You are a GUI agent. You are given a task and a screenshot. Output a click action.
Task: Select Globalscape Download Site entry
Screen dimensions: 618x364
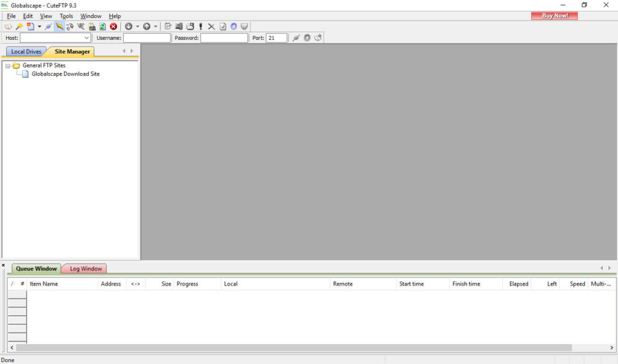pyautogui.click(x=65, y=74)
